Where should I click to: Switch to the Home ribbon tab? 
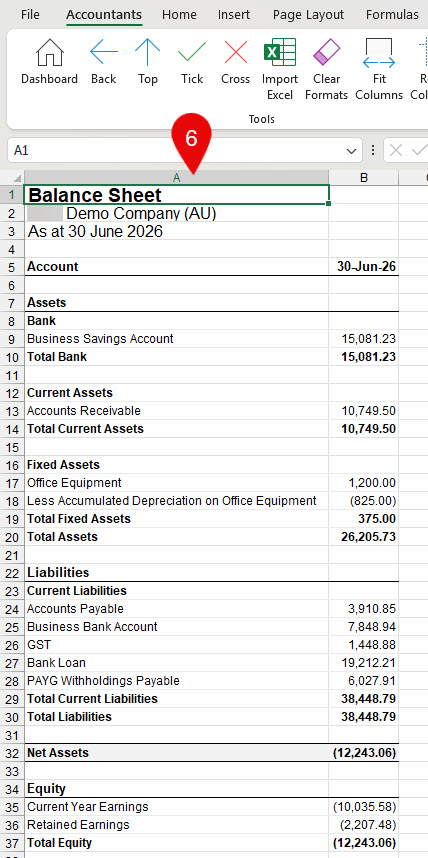click(x=178, y=14)
